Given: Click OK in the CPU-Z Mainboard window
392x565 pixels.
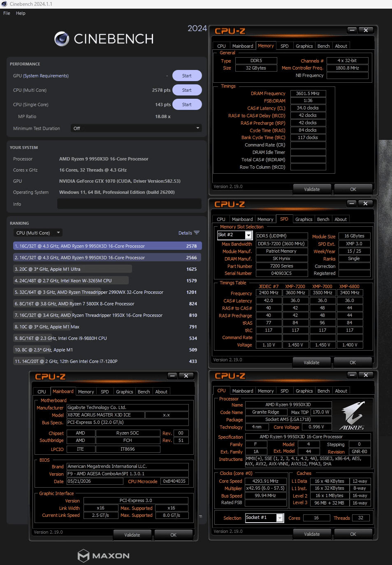Looking at the screenshot, I should coord(173,535).
